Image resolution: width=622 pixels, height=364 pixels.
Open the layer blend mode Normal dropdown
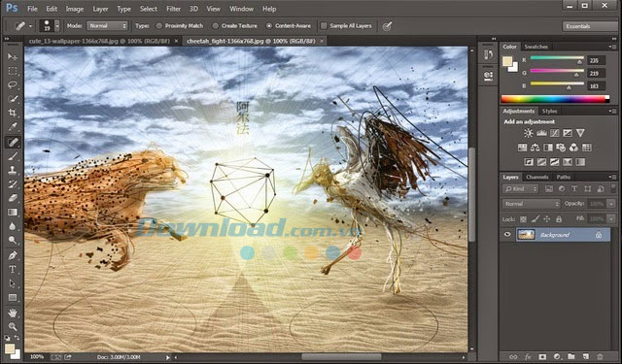coord(532,204)
